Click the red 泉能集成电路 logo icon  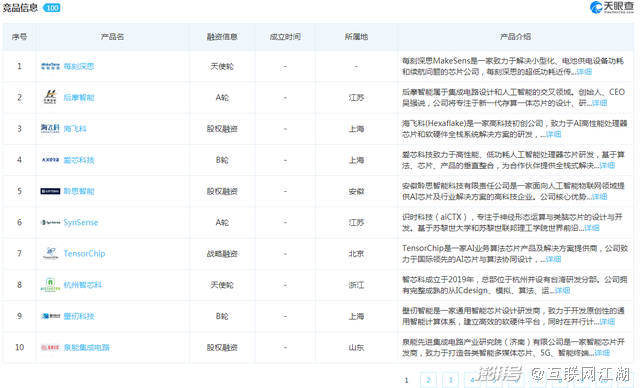click(x=50, y=347)
